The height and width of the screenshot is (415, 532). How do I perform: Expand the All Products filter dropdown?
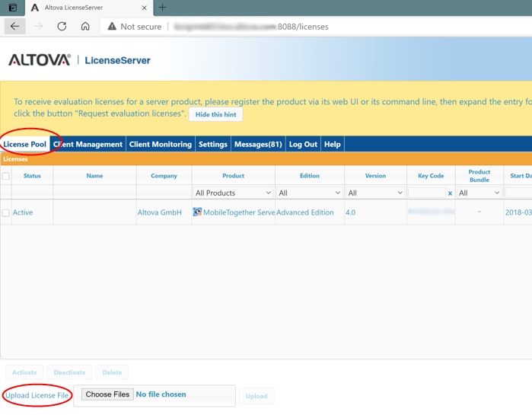(233, 193)
